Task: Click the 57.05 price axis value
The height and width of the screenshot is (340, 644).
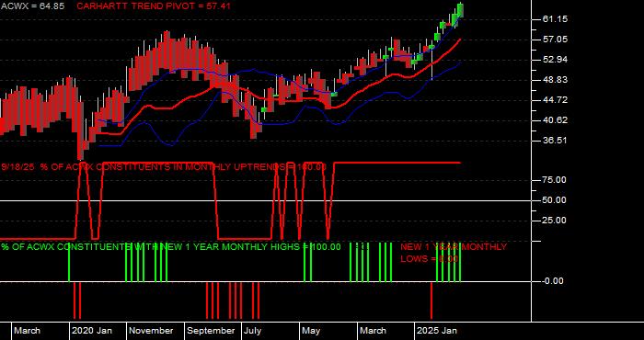Action: point(555,40)
